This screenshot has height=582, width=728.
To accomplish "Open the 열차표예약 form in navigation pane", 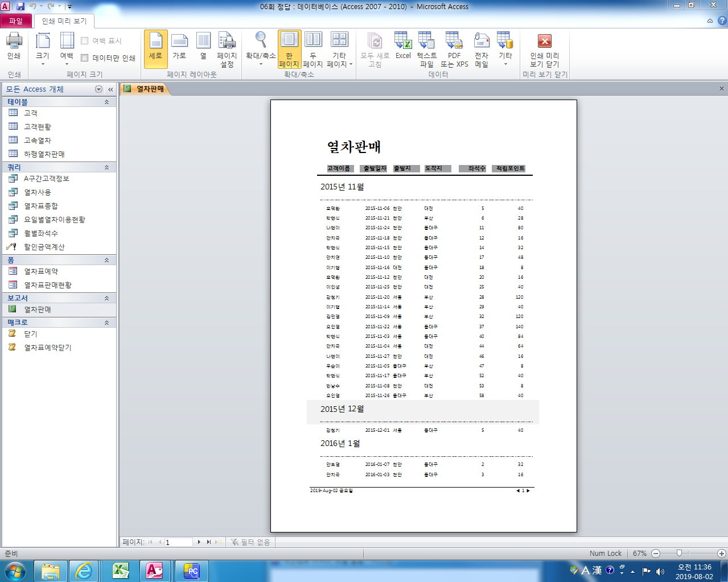I will [x=40, y=271].
